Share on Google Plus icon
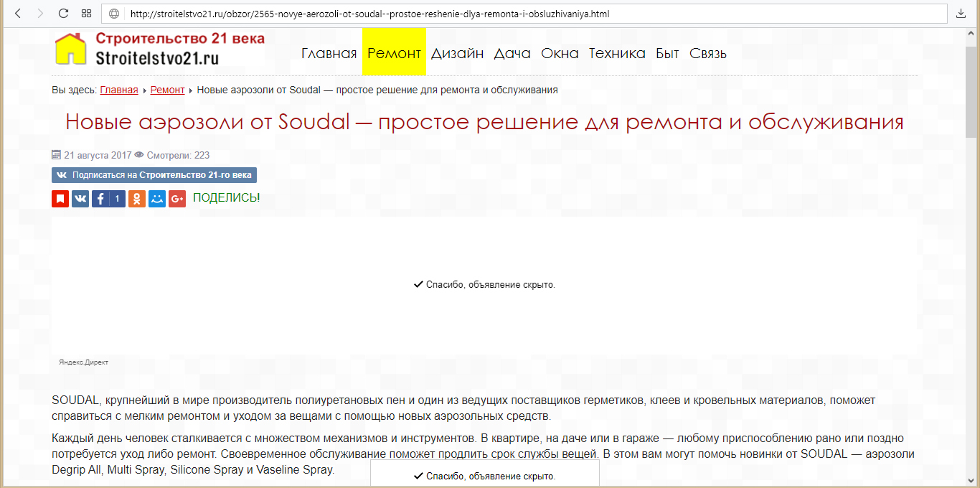 pos(177,199)
